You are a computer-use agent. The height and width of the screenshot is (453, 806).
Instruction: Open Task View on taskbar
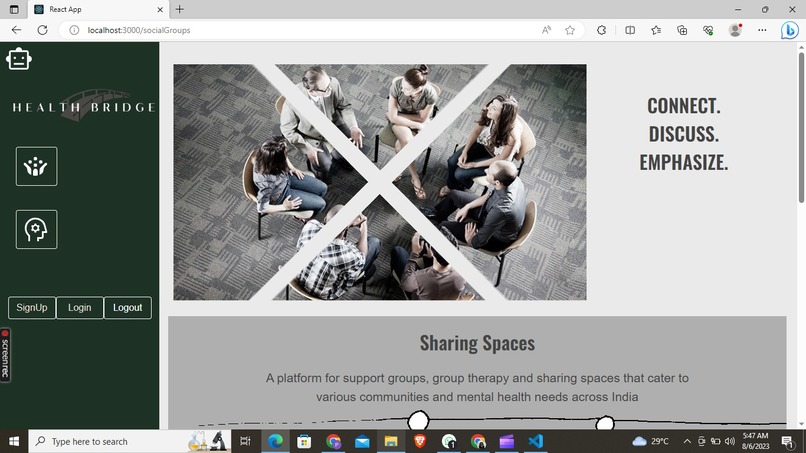click(x=246, y=441)
